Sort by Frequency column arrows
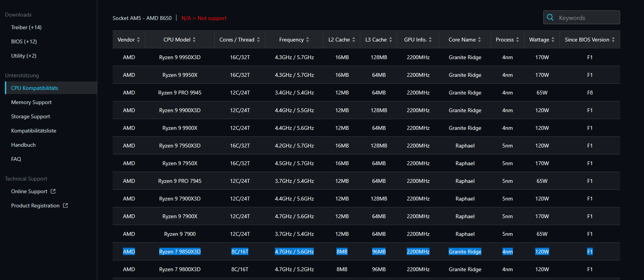This screenshot has width=644, height=280. coord(308,40)
